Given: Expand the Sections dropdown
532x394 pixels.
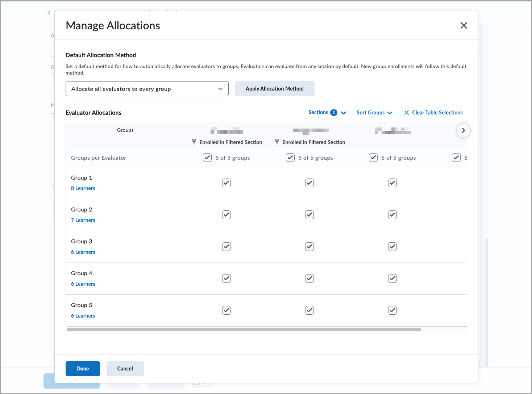Looking at the screenshot, I should click(x=343, y=113).
